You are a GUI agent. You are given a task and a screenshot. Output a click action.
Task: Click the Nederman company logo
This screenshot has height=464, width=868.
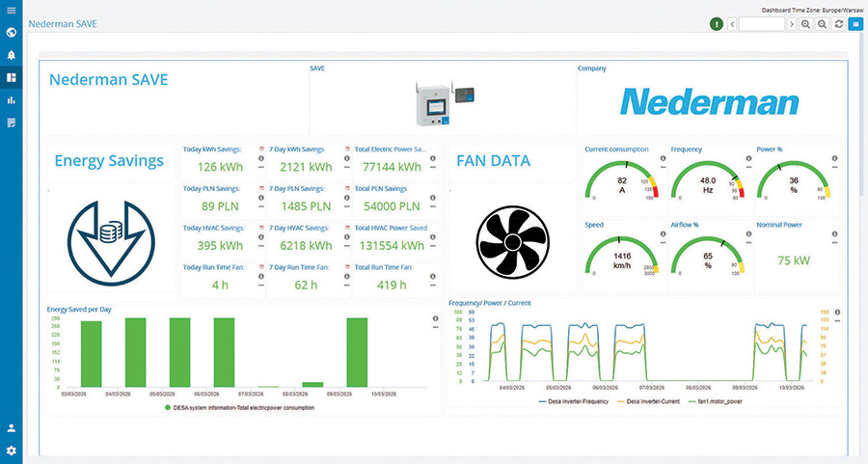(709, 102)
